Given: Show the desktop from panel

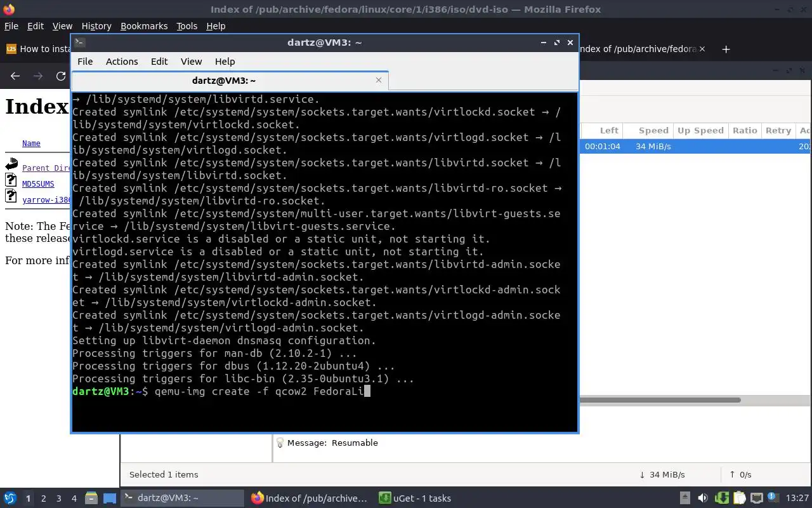Looking at the screenshot, I should click(x=109, y=498).
